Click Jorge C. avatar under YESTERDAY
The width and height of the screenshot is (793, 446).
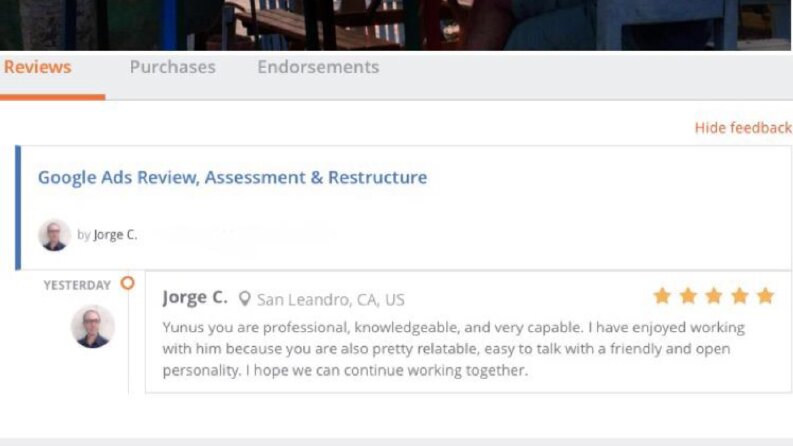(x=93, y=327)
